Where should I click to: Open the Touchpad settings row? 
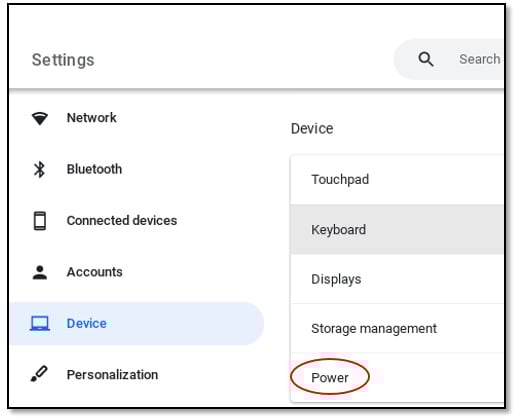(397, 179)
